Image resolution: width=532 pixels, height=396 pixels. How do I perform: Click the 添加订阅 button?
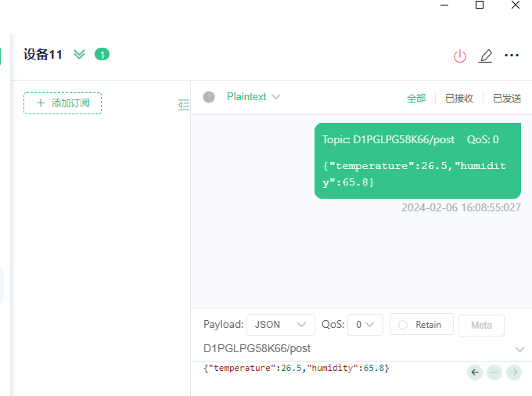click(63, 103)
